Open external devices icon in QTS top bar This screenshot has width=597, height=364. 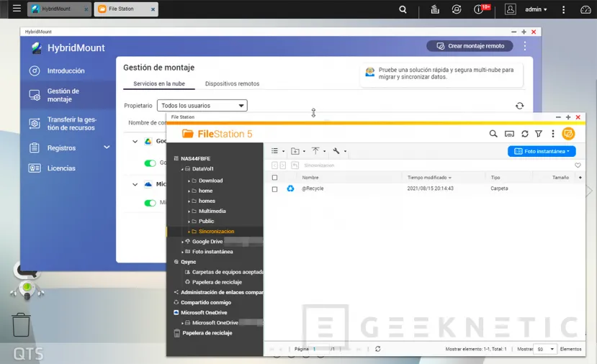tap(456, 9)
